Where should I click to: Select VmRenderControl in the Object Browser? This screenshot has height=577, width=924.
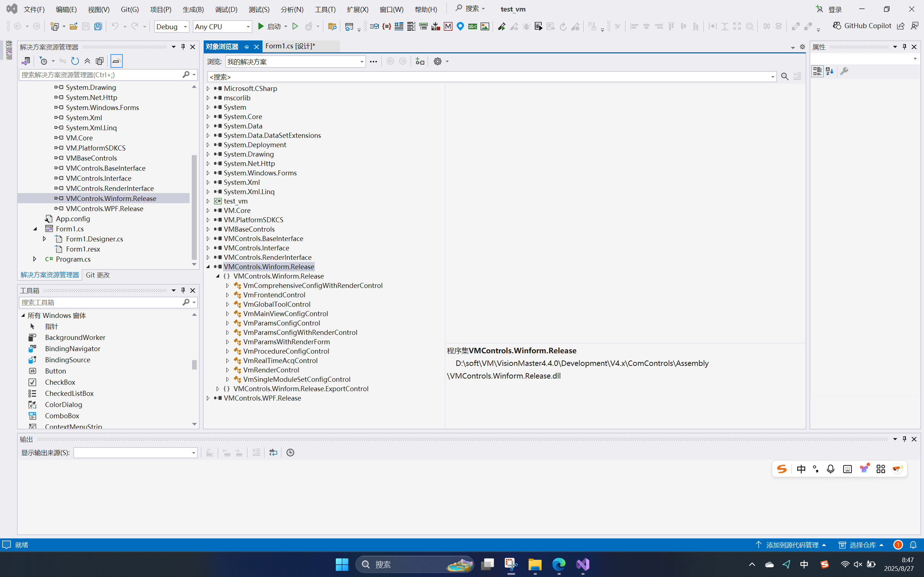271,370
